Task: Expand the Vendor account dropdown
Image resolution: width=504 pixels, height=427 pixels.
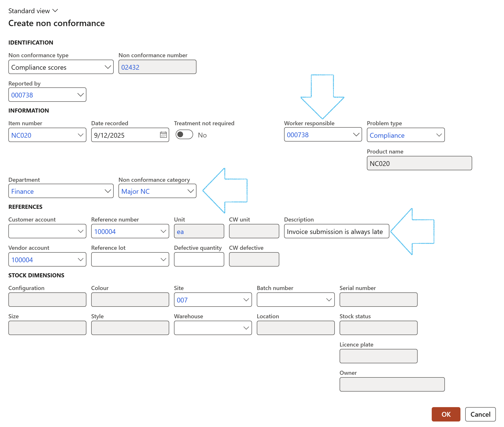Action: 80,260
